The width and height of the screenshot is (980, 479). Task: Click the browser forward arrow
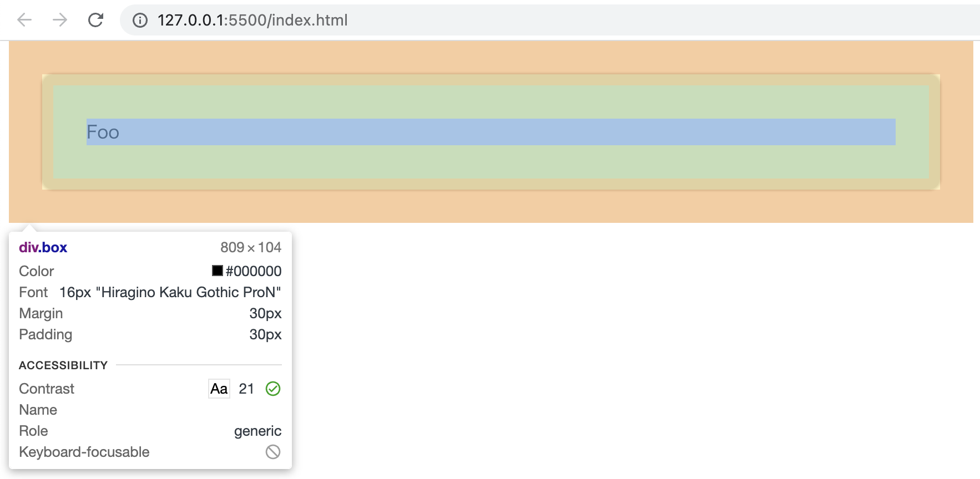tap(60, 21)
